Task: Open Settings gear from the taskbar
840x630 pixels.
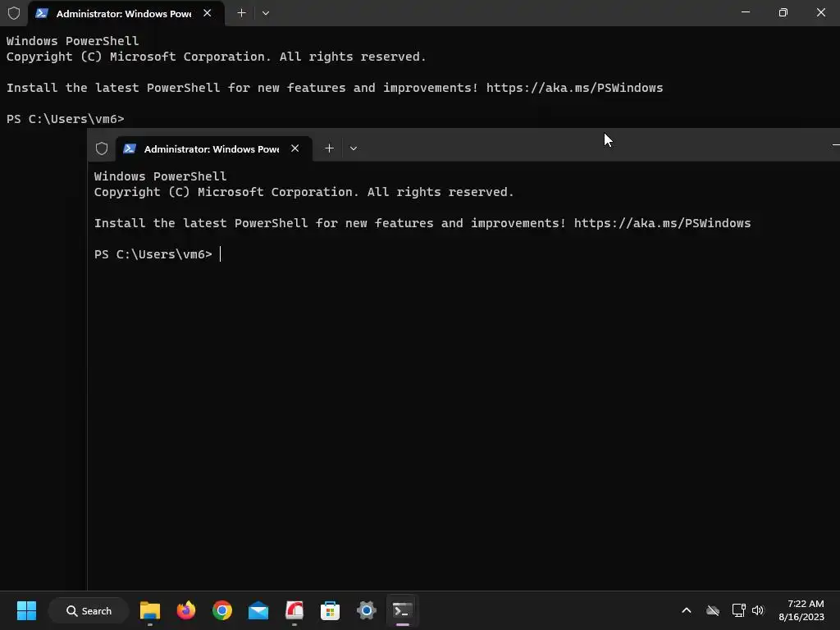Action: (367, 610)
